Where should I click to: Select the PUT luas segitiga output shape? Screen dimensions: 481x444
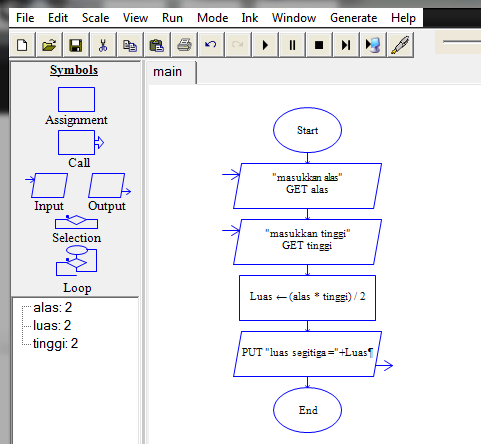pyautogui.click(x=307, y=354)
